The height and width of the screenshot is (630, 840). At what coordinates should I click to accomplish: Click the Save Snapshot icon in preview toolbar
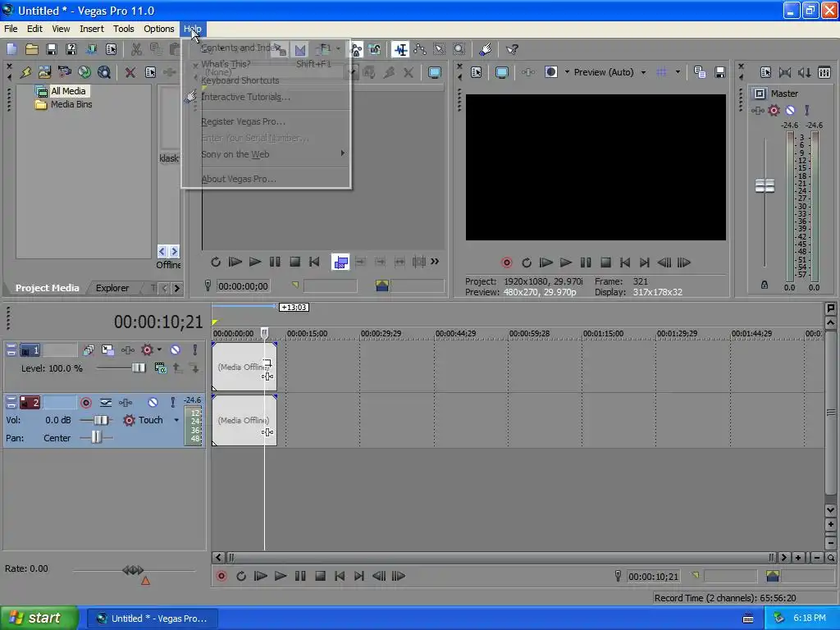click(x=719, y=72)
